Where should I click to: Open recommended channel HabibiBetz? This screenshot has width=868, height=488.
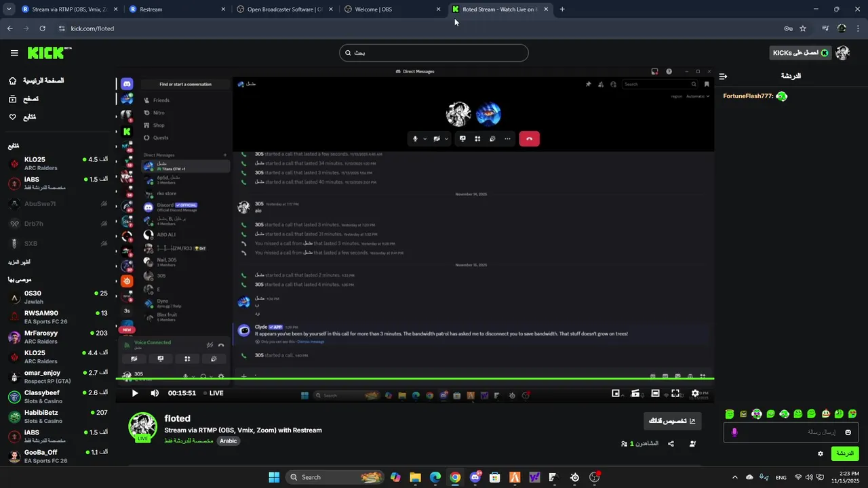[58, 416]
